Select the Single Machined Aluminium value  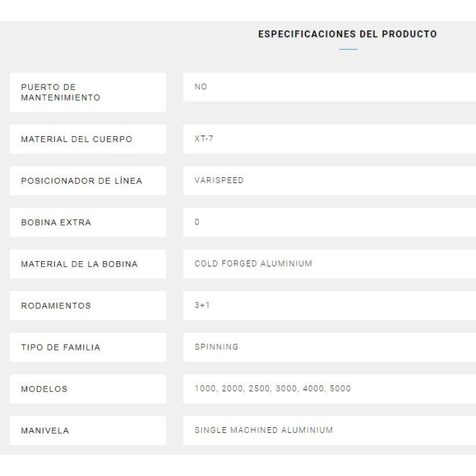[263, 430]
